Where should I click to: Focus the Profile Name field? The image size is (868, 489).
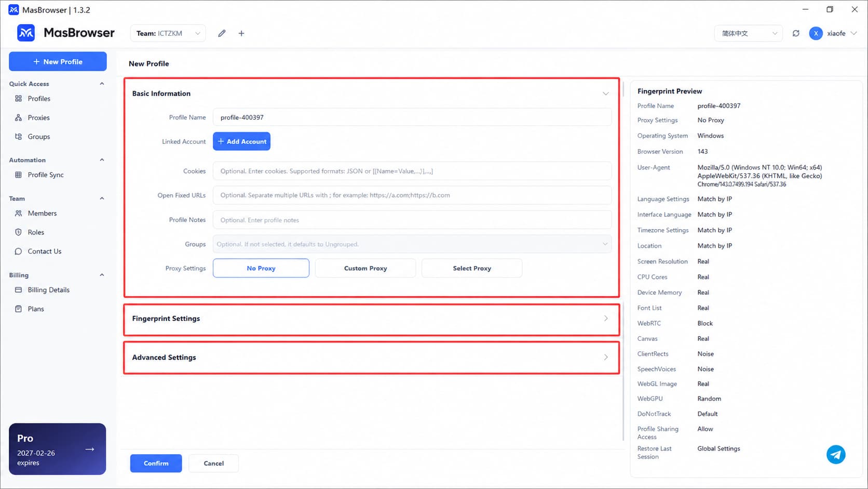tap(412, 117)
